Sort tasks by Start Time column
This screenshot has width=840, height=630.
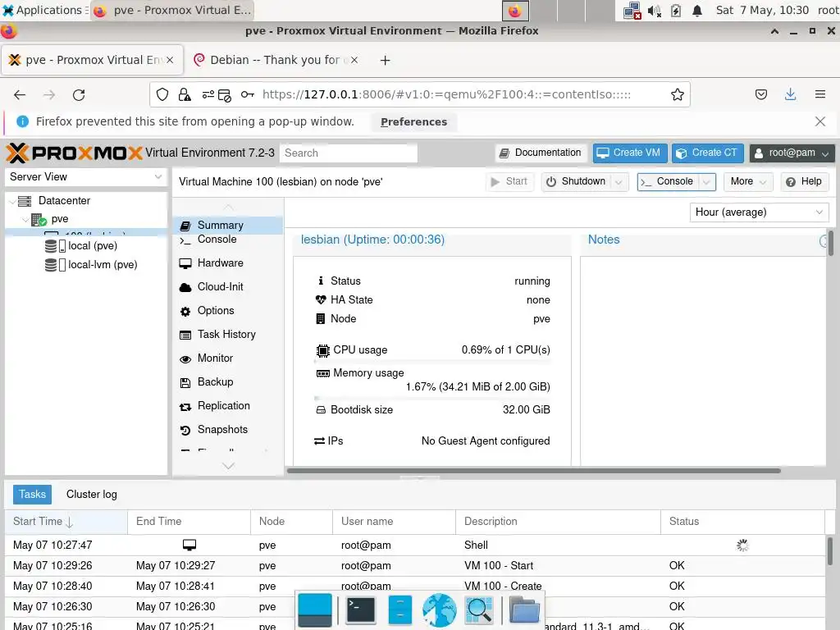(x=66, y=522)
